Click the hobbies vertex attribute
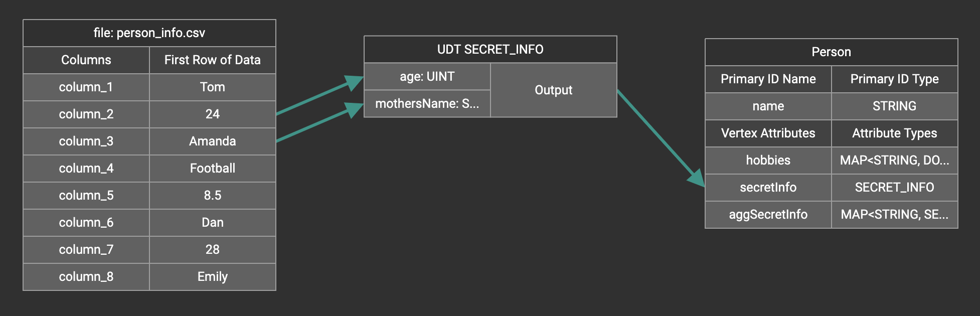Screen dimensions: 980x316 pyautogui.click(x=768, y=161)
